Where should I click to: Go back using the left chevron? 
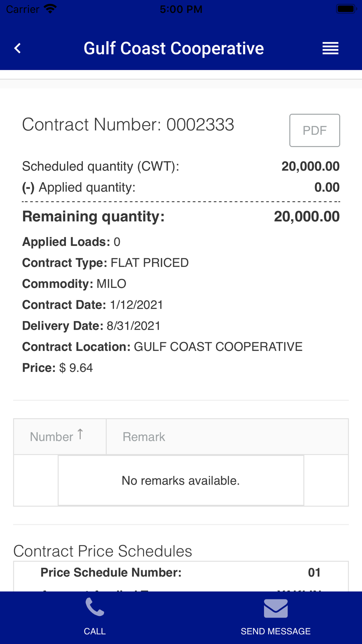17,48
